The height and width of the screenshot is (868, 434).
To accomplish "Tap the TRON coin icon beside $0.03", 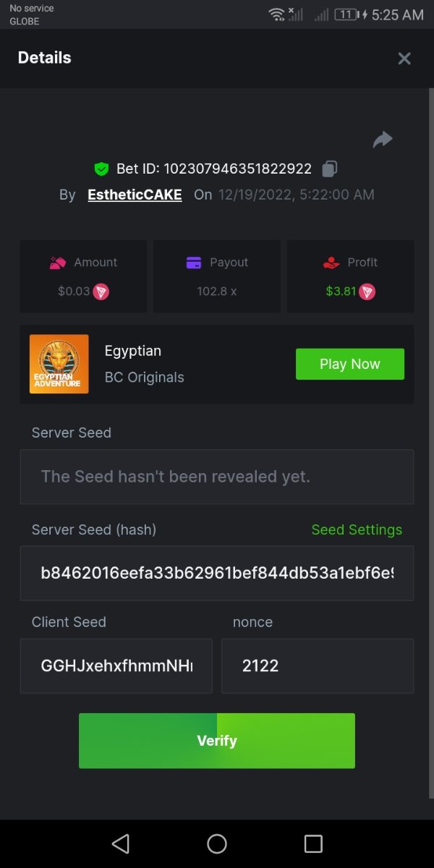I will (x=101, y=292).
